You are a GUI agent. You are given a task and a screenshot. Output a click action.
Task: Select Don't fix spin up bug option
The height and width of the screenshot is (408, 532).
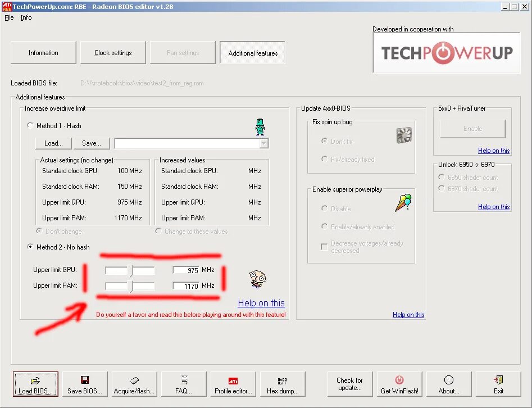click(325, 141)
